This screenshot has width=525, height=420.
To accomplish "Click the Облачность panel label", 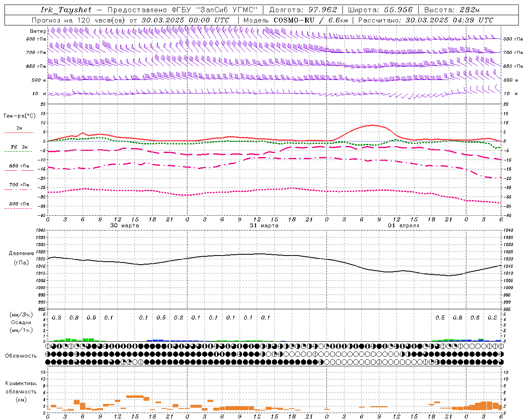I will 21,356.
